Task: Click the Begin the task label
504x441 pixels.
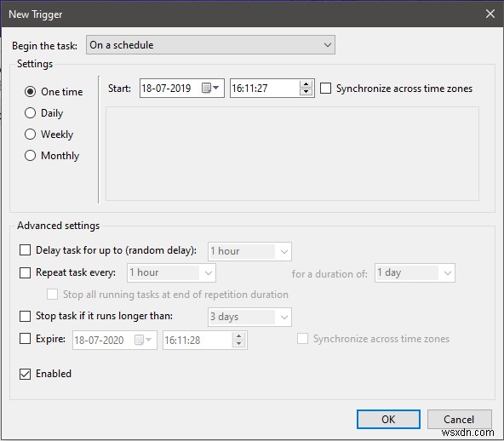Action: [x=44, y=46]
